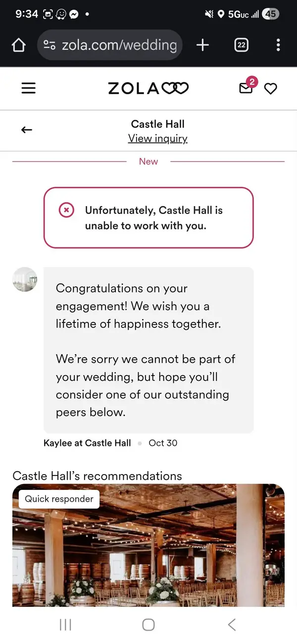Image resolution: width=297 pixels, height=644 pixels.
Task: Go back using the left arrow
Action: [x=27, y=130]
